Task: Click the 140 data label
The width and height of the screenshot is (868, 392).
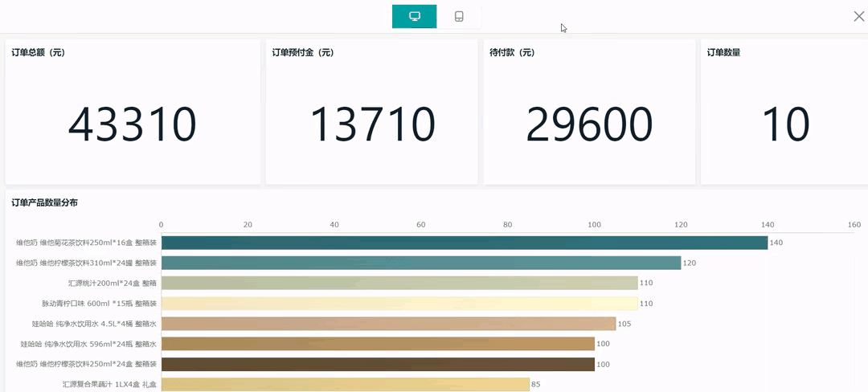Action: coord(776,243)
